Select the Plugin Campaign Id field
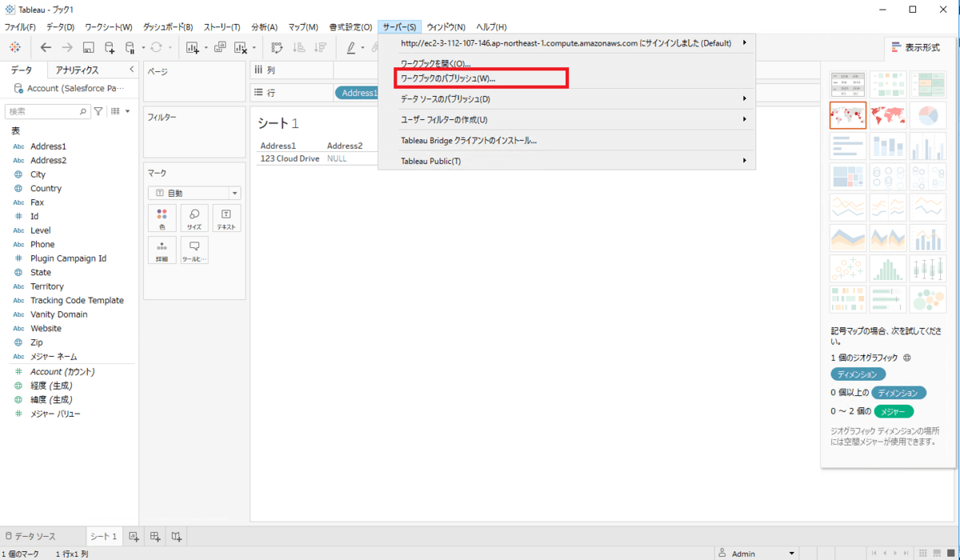 click(68, 258)
